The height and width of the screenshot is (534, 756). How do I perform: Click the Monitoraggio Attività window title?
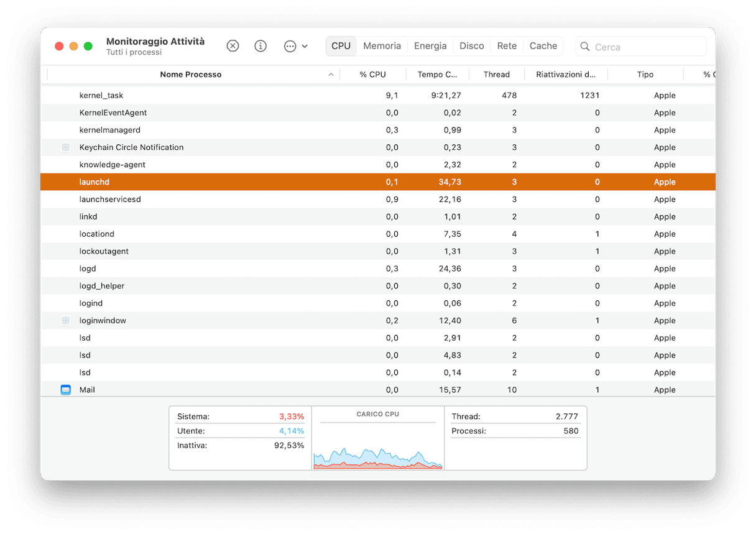(x=155, y=41)
